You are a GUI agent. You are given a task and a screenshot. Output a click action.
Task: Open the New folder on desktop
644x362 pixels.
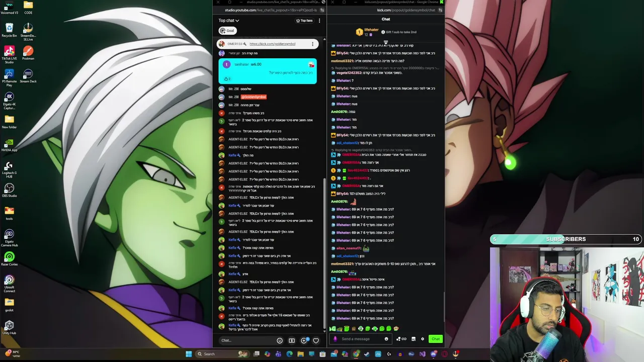pyautogui.click(x=9, y=122)
